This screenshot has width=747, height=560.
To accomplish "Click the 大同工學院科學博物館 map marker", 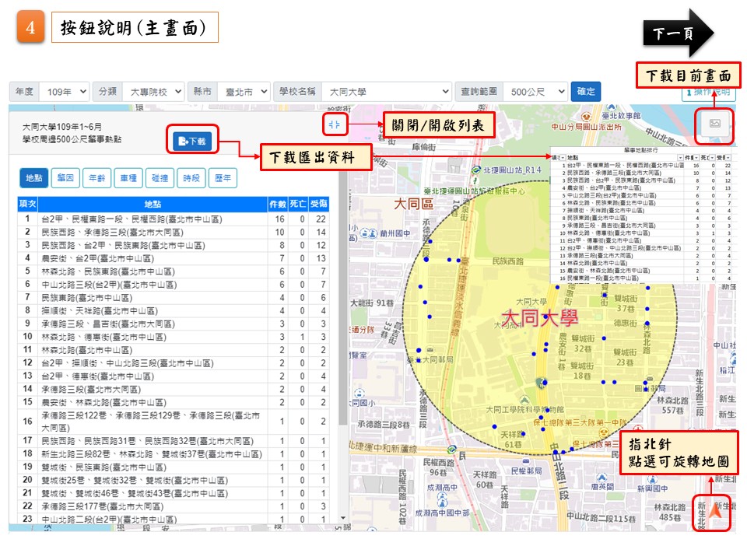I will (x=524, y=400).
